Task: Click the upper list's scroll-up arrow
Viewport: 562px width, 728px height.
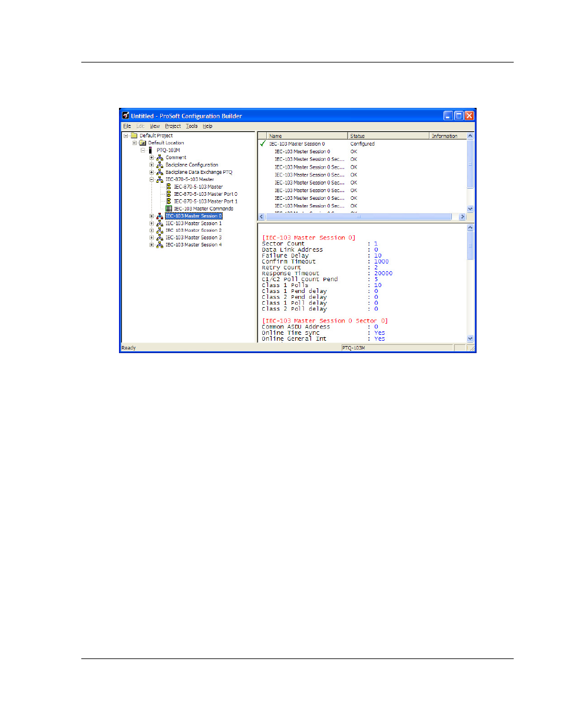Action: [470, 136]
